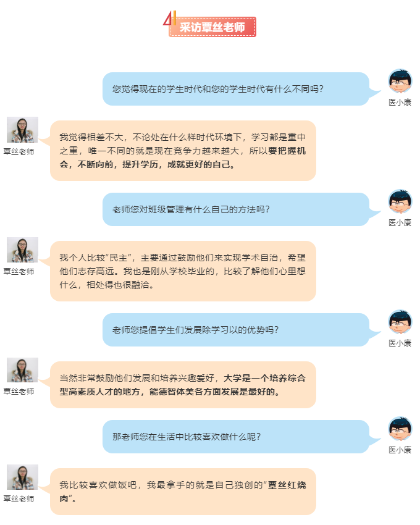Click the 采访覃丝老师 header banner
This screenshot has width=420, height=525.
[x=212, y=27]
